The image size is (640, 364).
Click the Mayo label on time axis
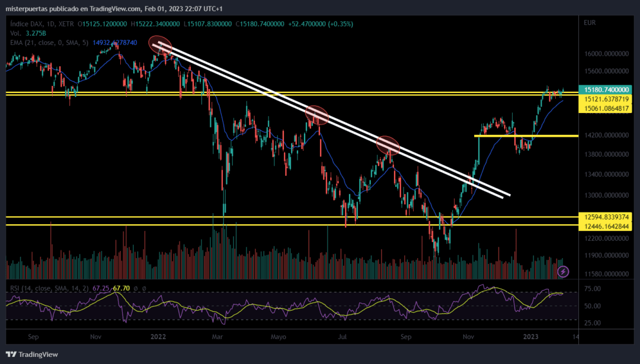pos(279,337)
